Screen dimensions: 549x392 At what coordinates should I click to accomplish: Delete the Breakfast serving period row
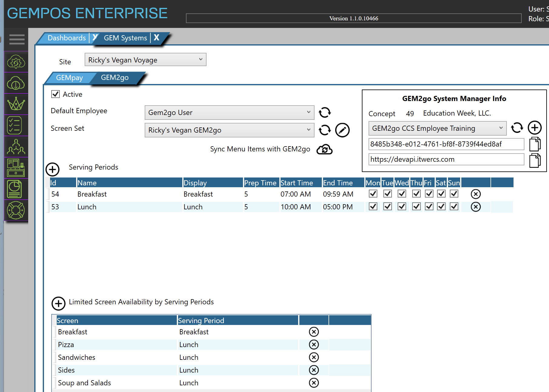pyautogui.click(x=475, y=194)
